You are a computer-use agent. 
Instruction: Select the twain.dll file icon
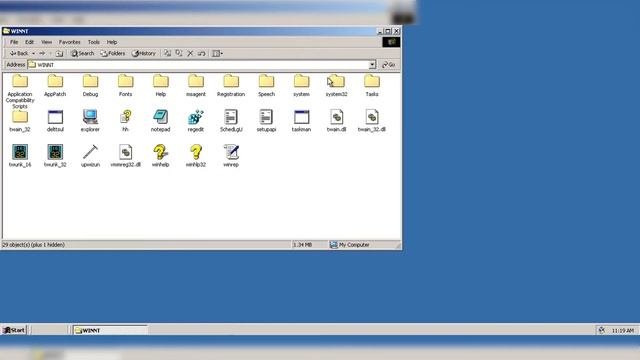click(336, 117)
